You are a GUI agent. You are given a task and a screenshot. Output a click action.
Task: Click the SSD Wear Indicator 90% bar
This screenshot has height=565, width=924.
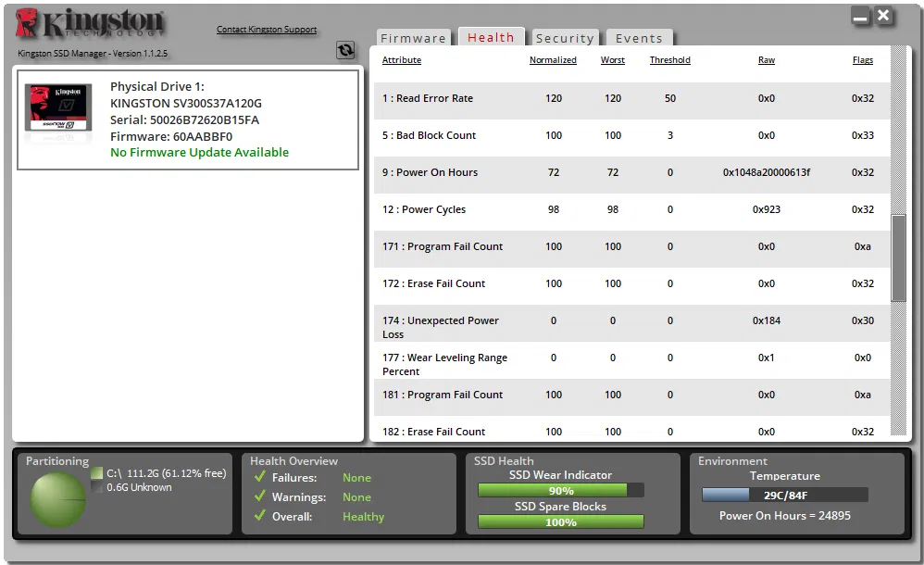tap(560, 490)
